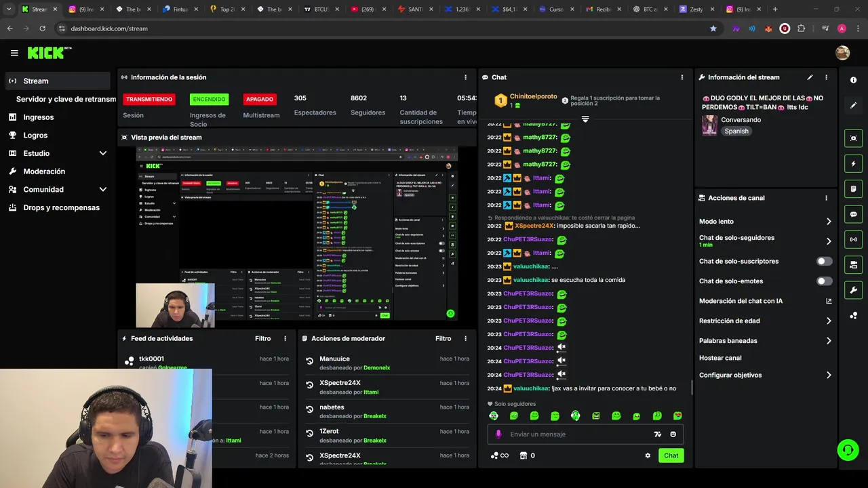Bookmark page with star icon in address bar
Image resolution: width=868 pixels, height=488 pixels.
click(713, 28)
